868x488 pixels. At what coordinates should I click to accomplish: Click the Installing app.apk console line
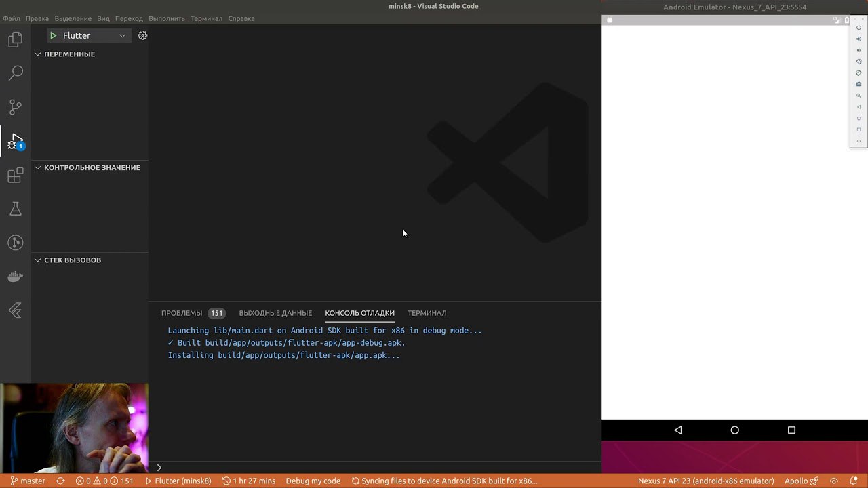click(x=284, y=355)
